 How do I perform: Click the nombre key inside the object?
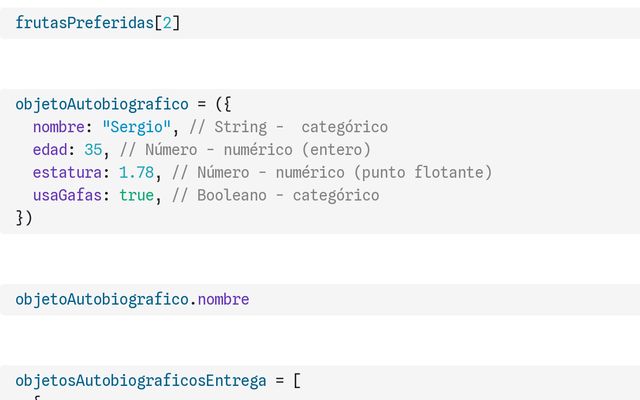(59, 127)
